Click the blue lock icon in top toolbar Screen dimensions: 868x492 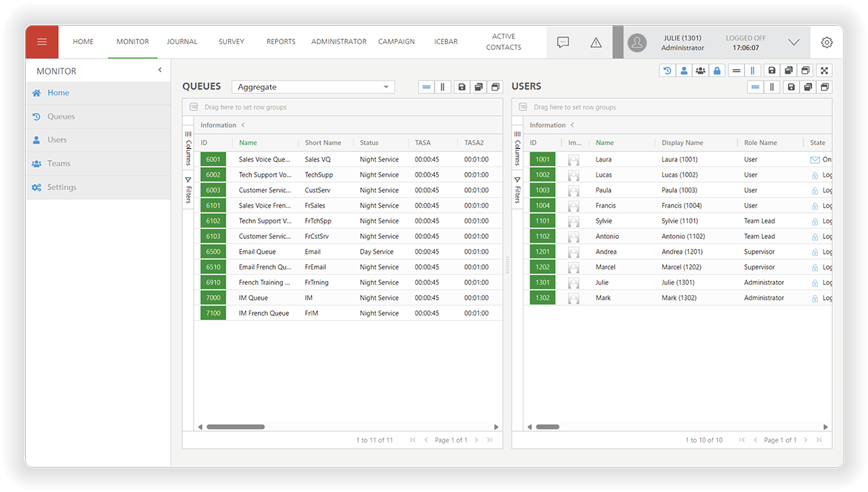click(x=717, y=70)
